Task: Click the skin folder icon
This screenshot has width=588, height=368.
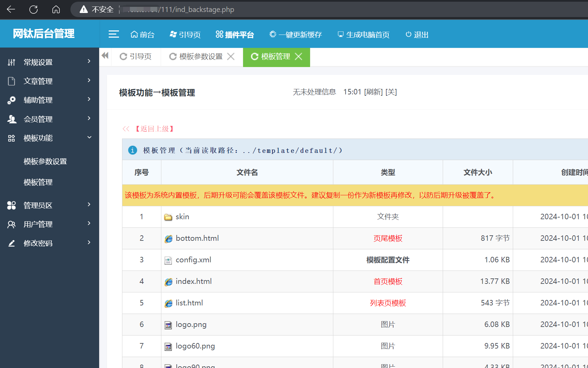Action: [168, 217]
